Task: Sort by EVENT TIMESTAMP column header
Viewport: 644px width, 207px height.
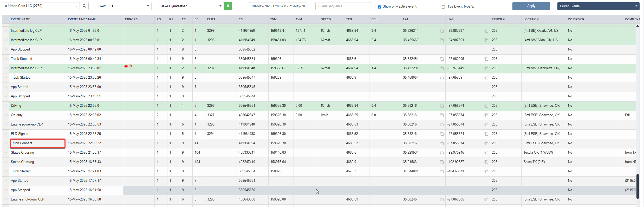Action: click(x=82, y=19)
